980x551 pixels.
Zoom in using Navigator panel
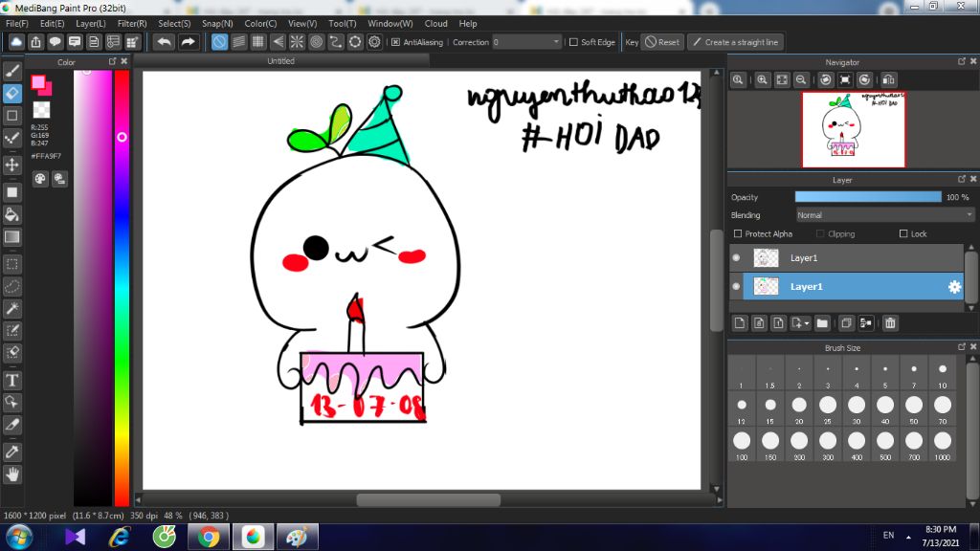coord(762,80)
